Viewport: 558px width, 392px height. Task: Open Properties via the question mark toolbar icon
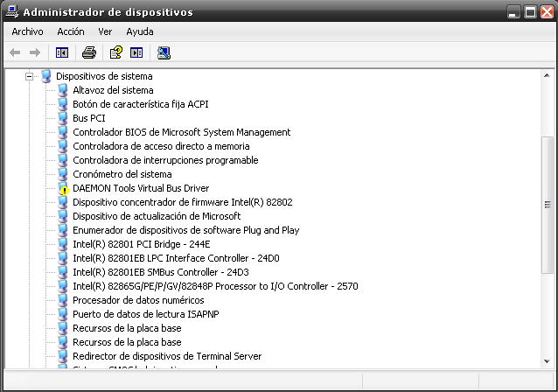(x=116, y=52)
